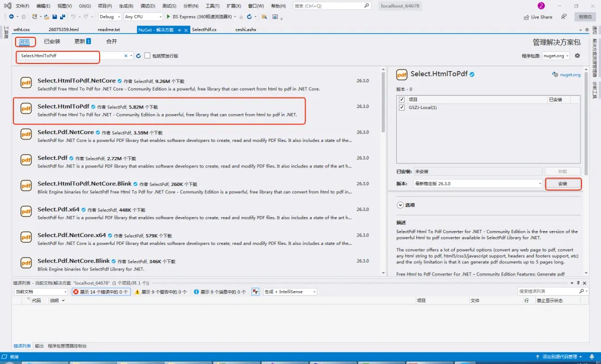Click the save all icon
Image resolution: width=601 pixels, height=364 pixels.
click(62, 17)
